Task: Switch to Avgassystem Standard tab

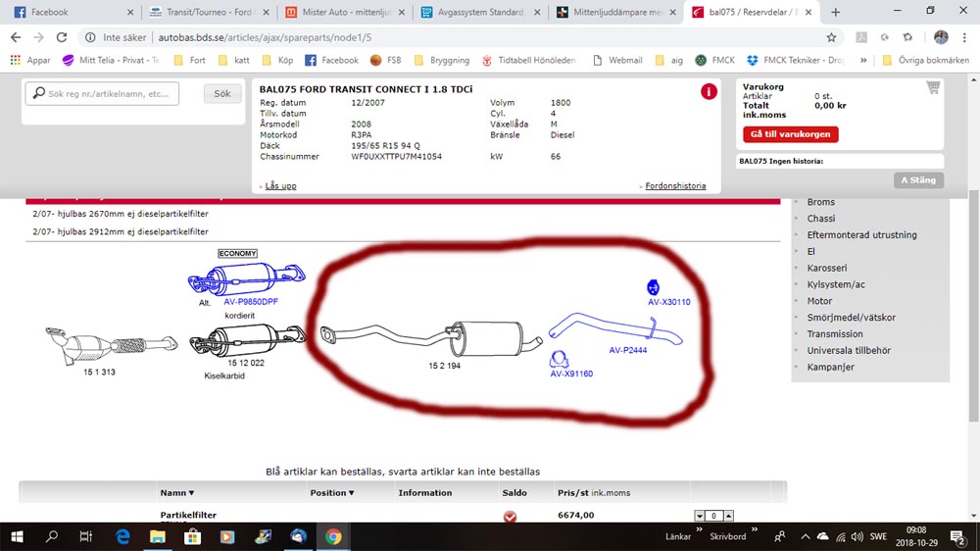Action: point(479,12)
